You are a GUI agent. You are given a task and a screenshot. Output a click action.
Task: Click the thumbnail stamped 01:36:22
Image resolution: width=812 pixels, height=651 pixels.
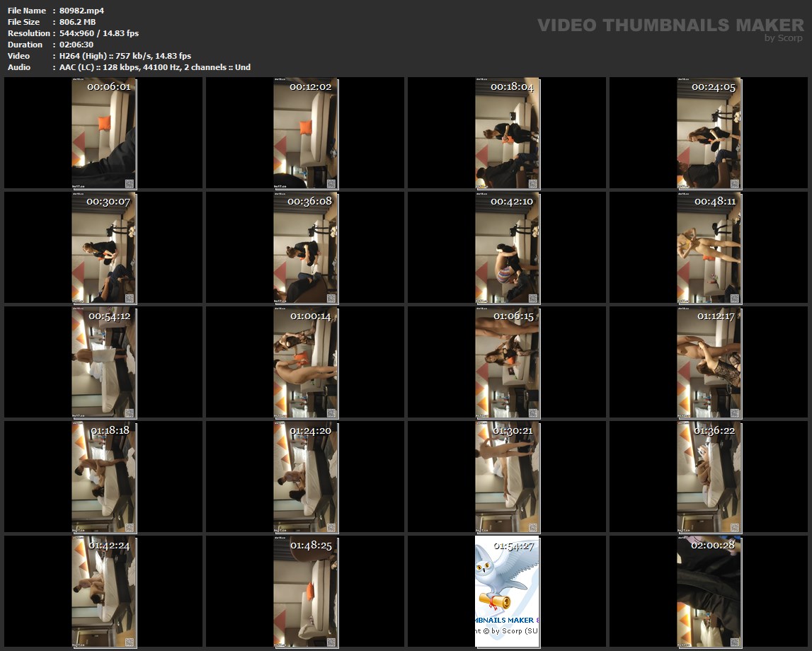tap(709, 477)
